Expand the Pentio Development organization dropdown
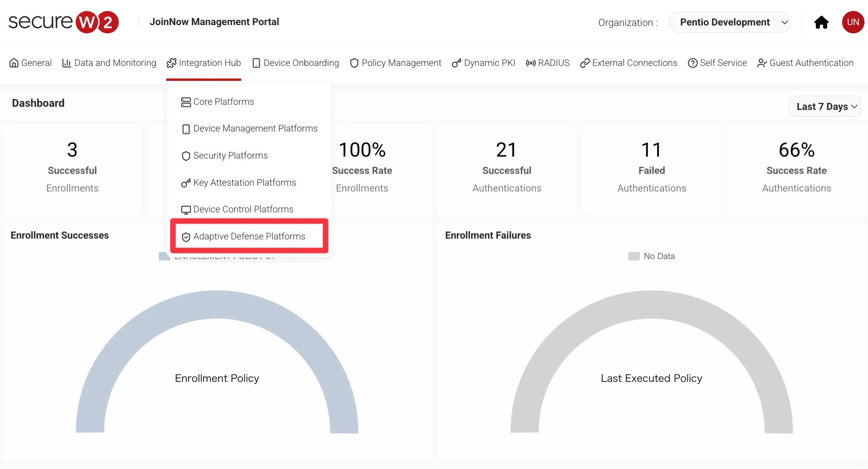 pos(730,22)
